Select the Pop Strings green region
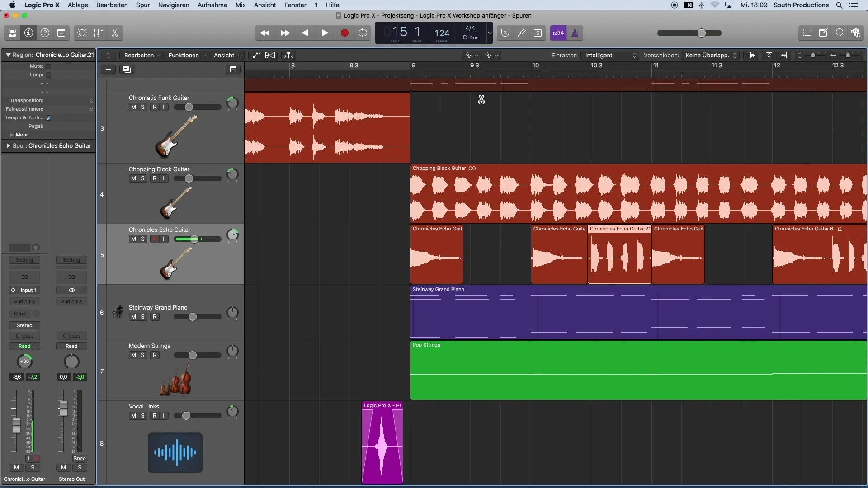 [638, 371]
